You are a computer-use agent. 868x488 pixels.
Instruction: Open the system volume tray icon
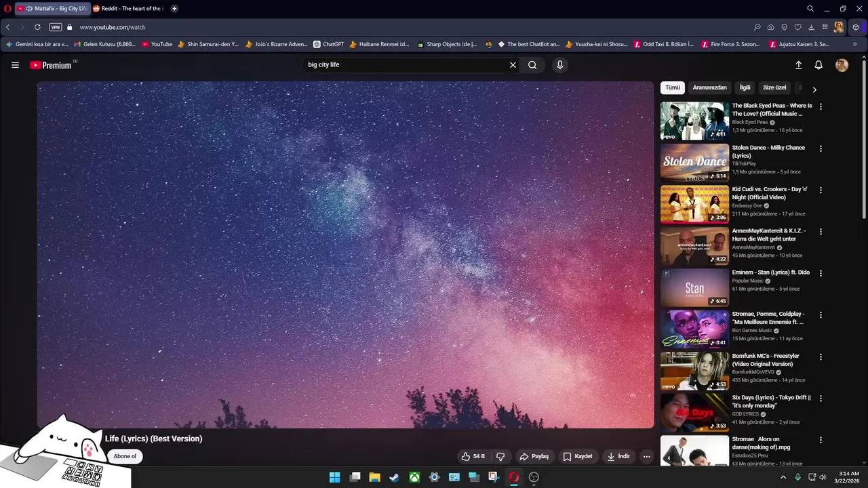point(823,477)
